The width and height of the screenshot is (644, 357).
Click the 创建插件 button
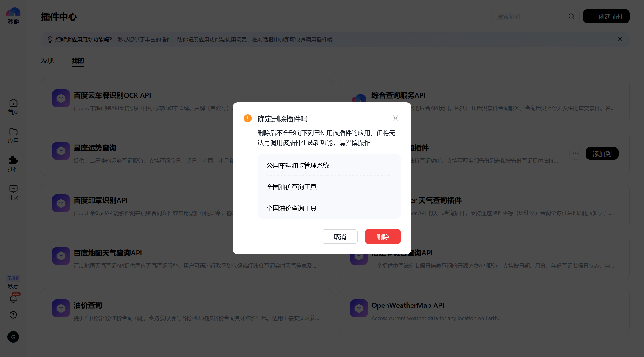click(x=606, y=16)
